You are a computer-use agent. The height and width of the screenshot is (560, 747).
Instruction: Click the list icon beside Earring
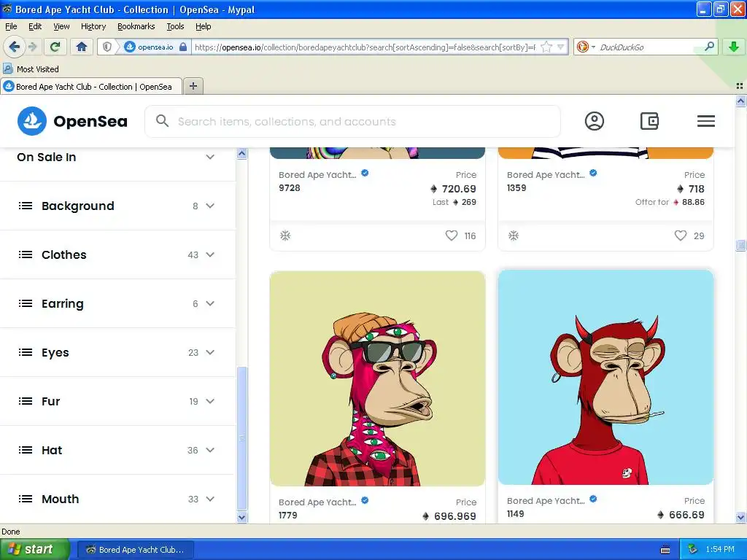[26, 304]
